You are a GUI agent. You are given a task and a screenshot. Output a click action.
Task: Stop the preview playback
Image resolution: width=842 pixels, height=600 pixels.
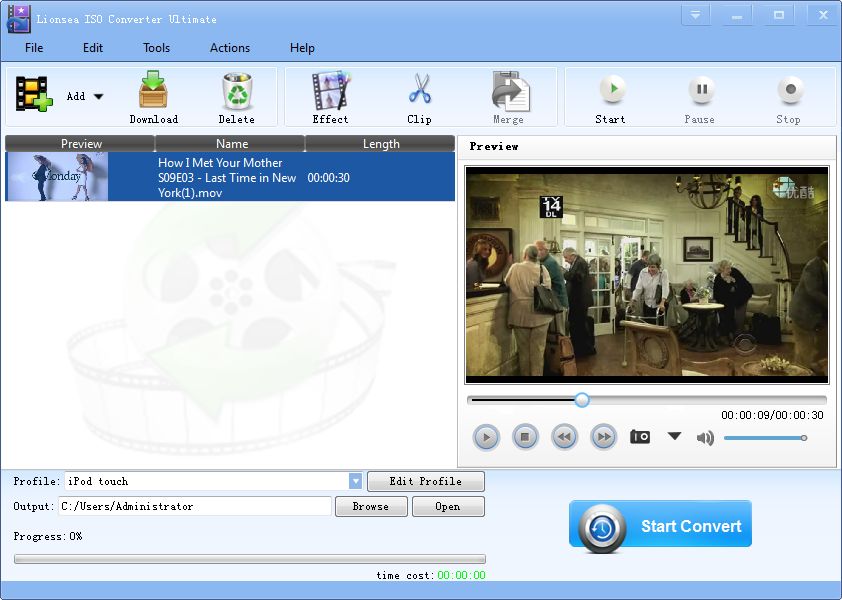(525, 437)
